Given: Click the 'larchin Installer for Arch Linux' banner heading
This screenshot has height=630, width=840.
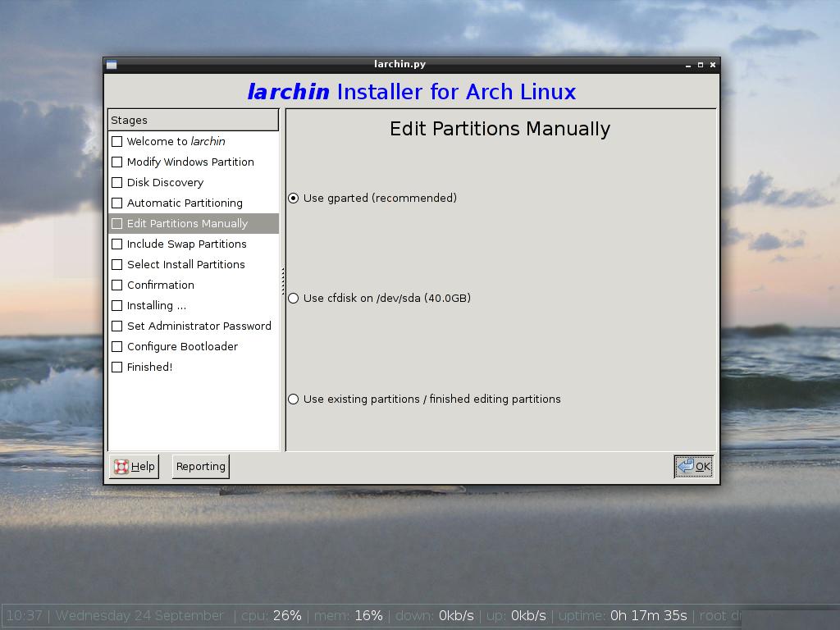Looking at the screenshot, I should [412, 92].
